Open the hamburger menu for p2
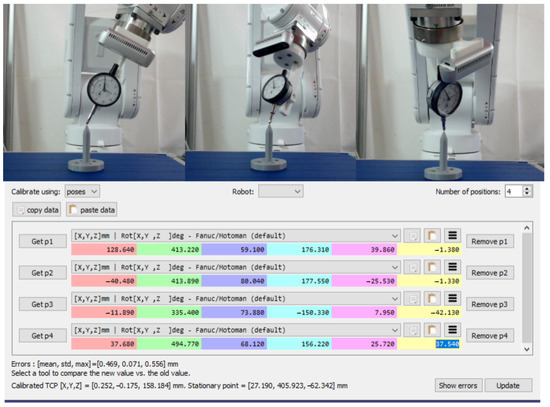Screen dimensions: 550x407 452,267
